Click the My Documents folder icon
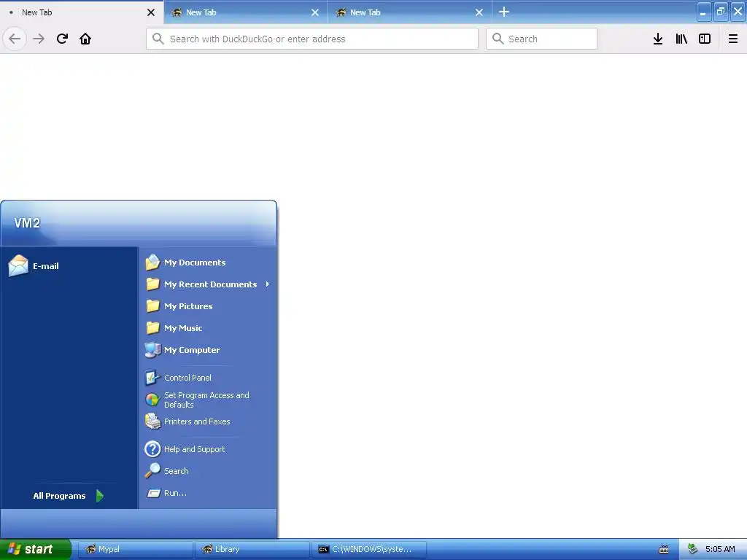The image size is (747, 560). (152, 262)
